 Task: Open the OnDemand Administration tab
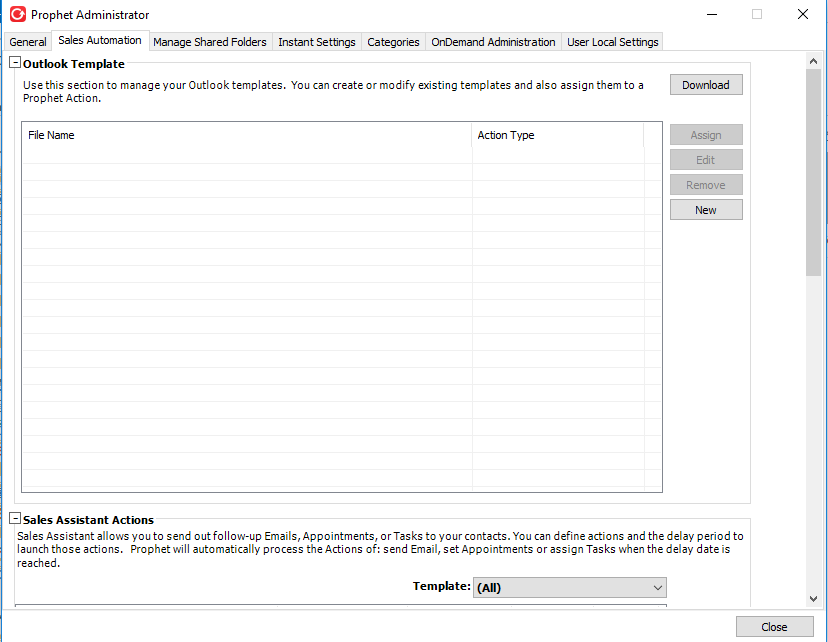click(x=493, y=42)
